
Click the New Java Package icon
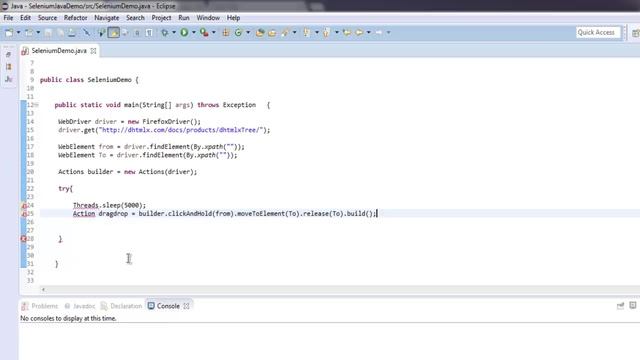coord(226,33)
